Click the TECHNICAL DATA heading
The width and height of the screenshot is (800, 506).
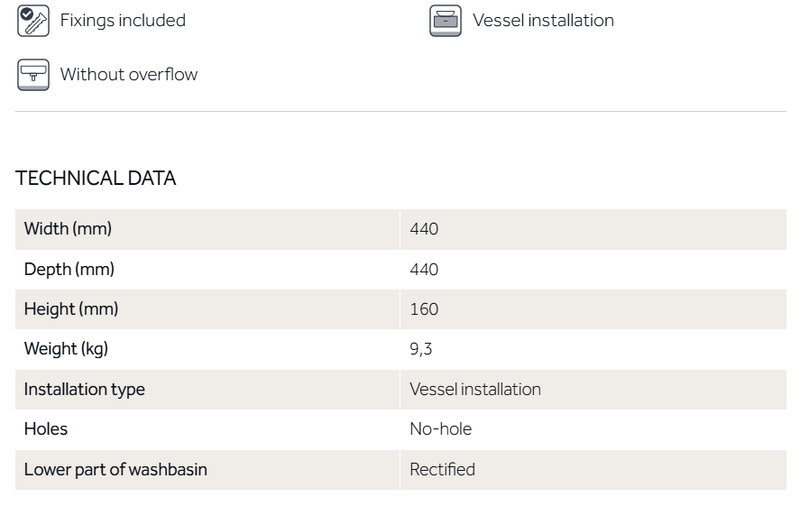tap(96, 179)
